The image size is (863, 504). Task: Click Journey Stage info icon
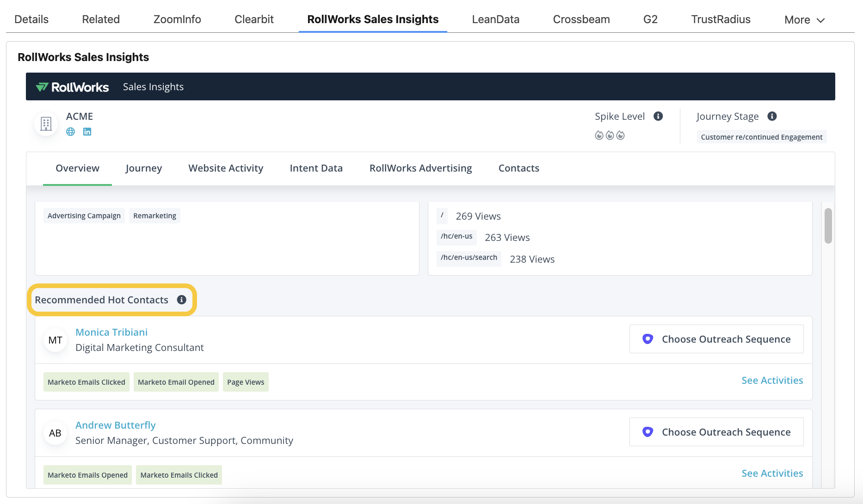click(x=772, y=117)
